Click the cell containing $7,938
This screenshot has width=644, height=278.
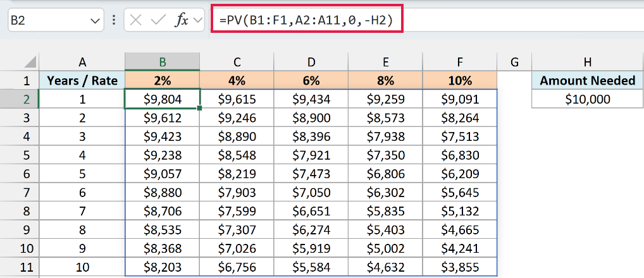click(386, 136)
